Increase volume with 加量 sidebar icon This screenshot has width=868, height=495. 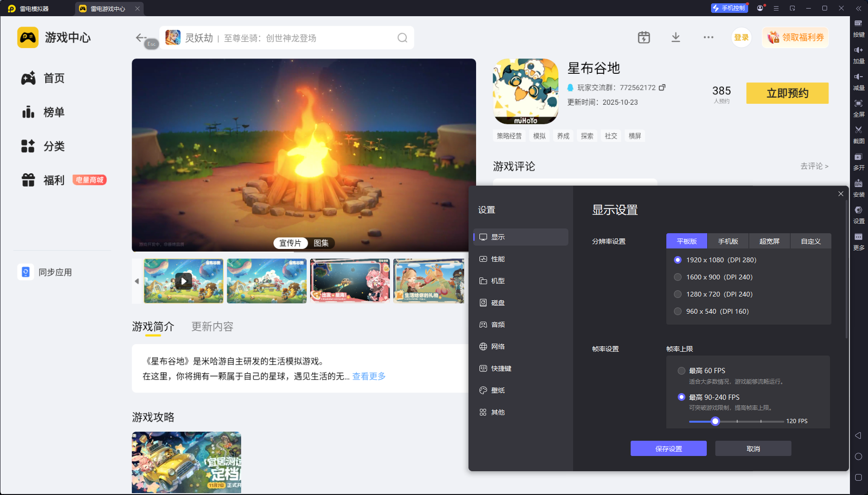pyautogui.click(x=858, y=55)
